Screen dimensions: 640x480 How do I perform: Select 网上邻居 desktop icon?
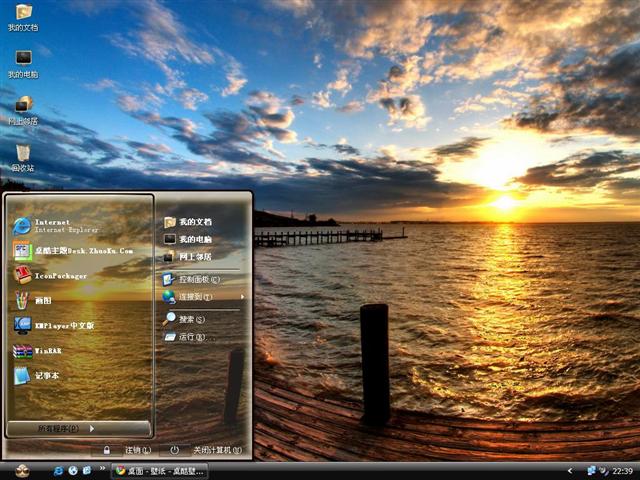(22, 110)
